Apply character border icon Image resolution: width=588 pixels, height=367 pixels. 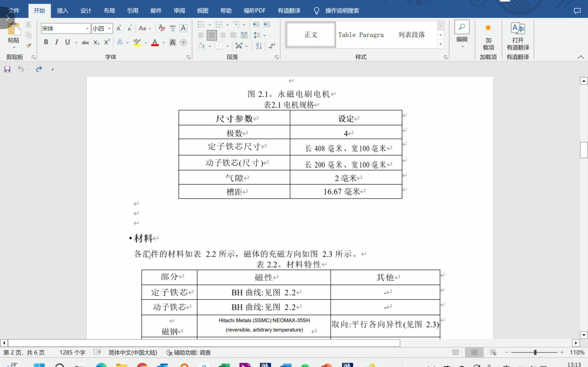(184, 28)
